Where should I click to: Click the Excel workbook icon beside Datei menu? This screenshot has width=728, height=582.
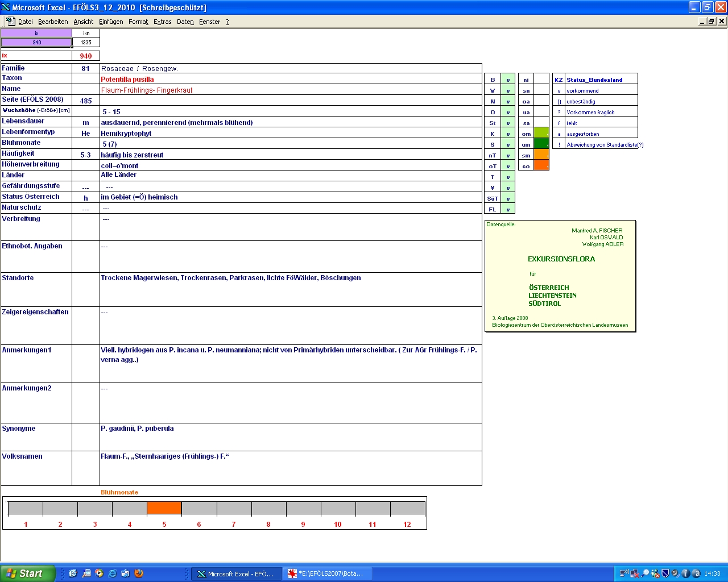click(x=10, y=21)
